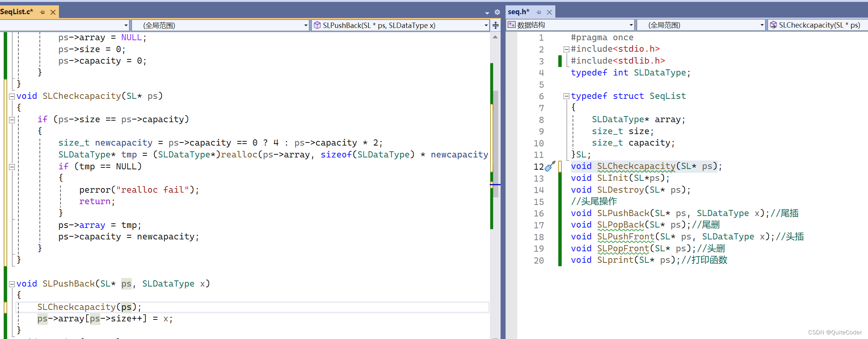The height and width of the screenshot is (339, 868).
Task: Collapse the typedef struct SeqList block
Action: click(566, 96)
